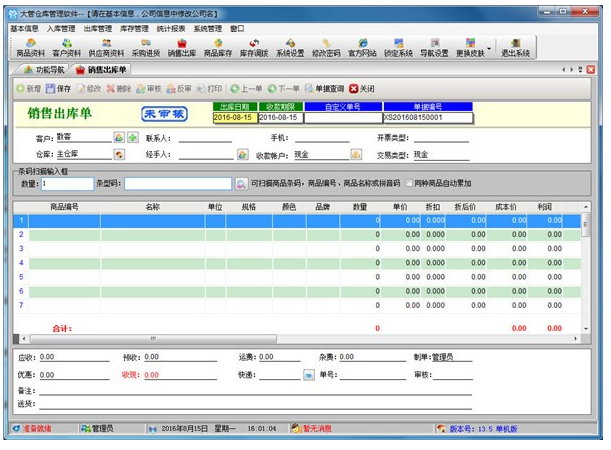The image size is (611, 450).
Task: Open 商品资料 from the main toolbar
Action: pos(30,48)
